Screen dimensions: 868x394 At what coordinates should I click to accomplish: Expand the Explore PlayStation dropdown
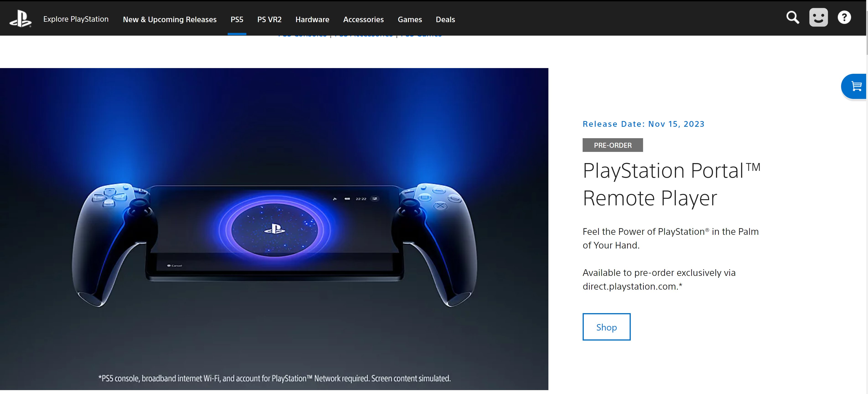pos(76,18)
